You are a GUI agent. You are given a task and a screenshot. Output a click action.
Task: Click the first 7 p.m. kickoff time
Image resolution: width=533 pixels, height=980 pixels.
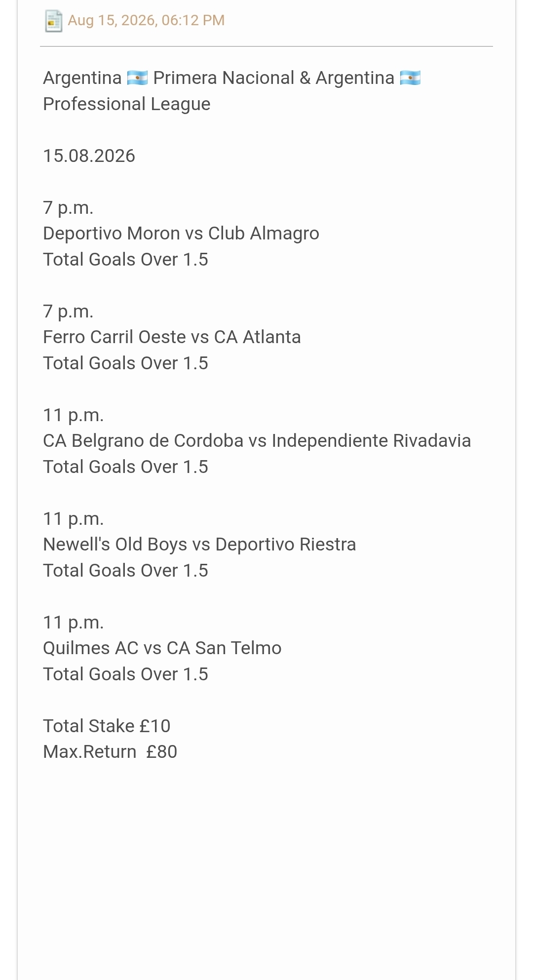(68, 208)
